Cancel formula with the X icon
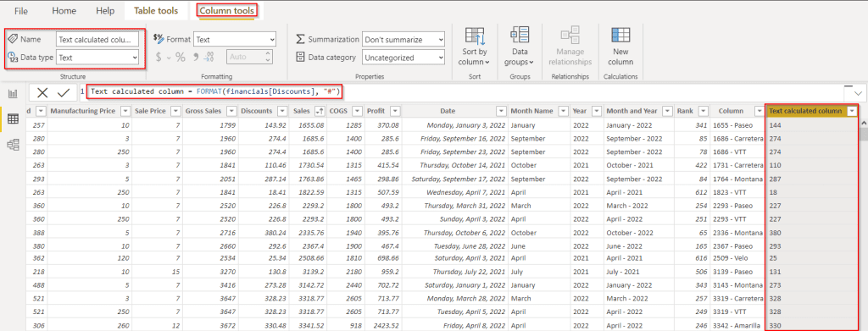This screenshot has height=331, width=868. [42, 92]
